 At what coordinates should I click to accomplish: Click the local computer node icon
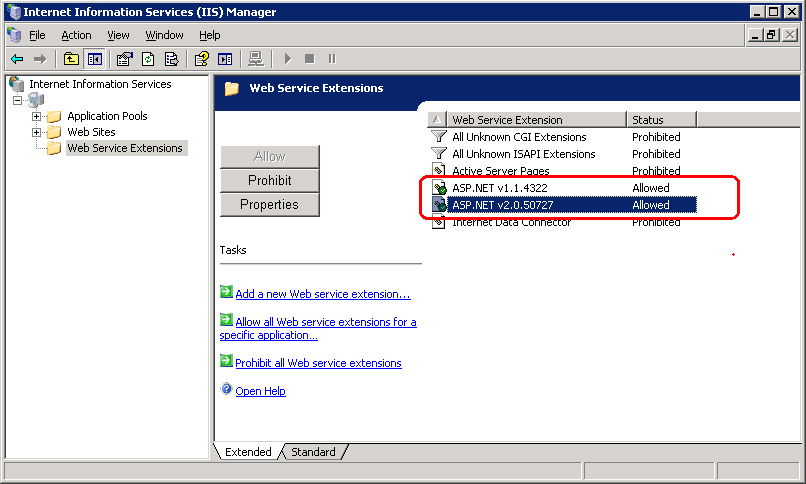point(35,100)
